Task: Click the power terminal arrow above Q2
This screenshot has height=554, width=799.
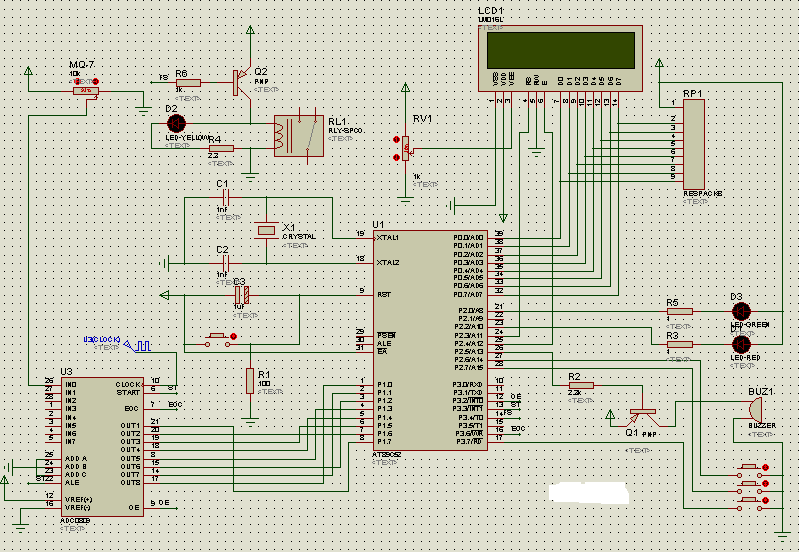Action: click(250, 30)
